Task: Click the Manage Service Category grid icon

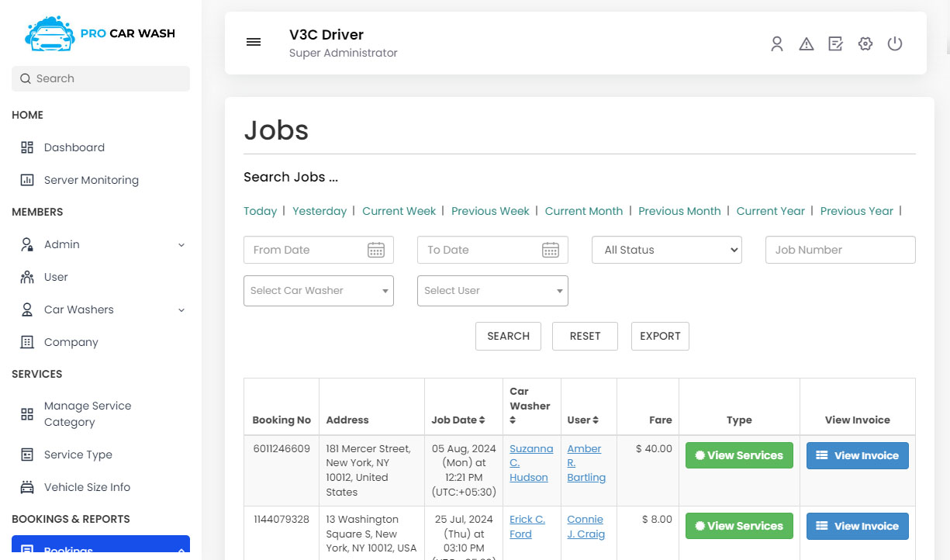Action: point(27,414)
